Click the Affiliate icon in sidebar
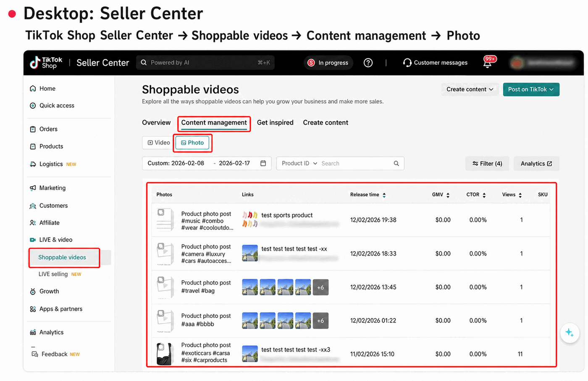This screenshot has width=588, height=381. (33, 223)
